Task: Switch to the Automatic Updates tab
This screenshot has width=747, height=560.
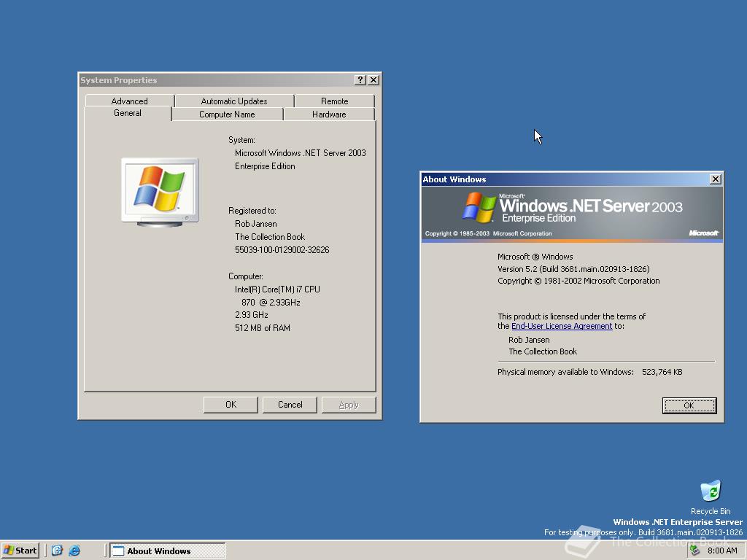Action: pos(234,101)
